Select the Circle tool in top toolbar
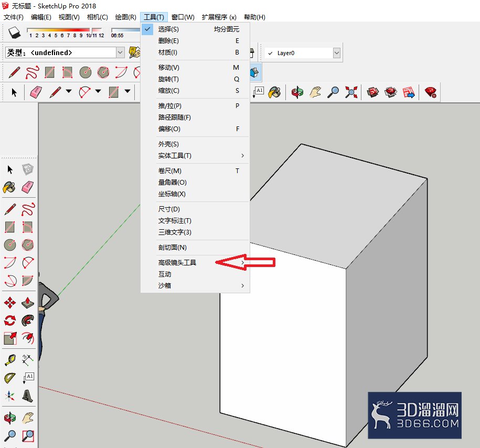The image size is (480, 448). coord(86,72)
